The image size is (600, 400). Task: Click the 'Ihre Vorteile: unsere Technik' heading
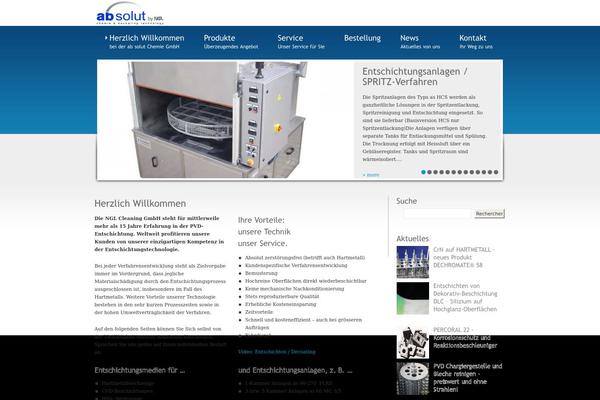tap(264, 232)
